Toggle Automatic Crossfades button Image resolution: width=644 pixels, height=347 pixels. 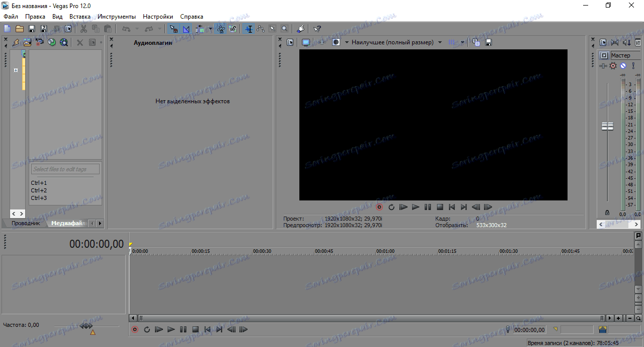[x=186, y=29]
